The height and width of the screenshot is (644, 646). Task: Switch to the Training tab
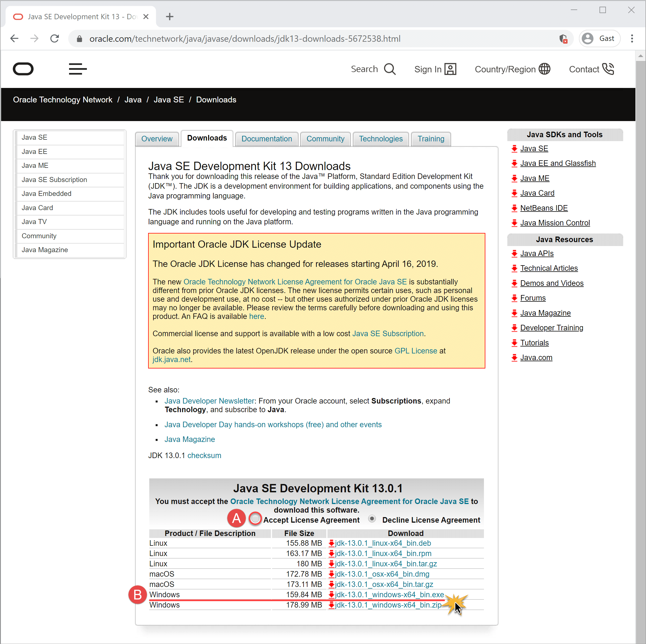pos(431,139)
